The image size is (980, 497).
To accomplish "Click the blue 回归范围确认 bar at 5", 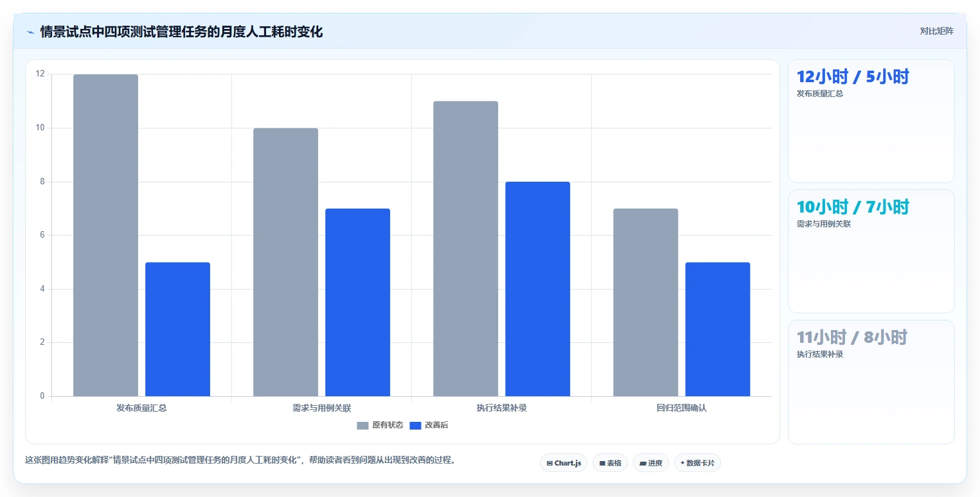I will coord(717,329).
